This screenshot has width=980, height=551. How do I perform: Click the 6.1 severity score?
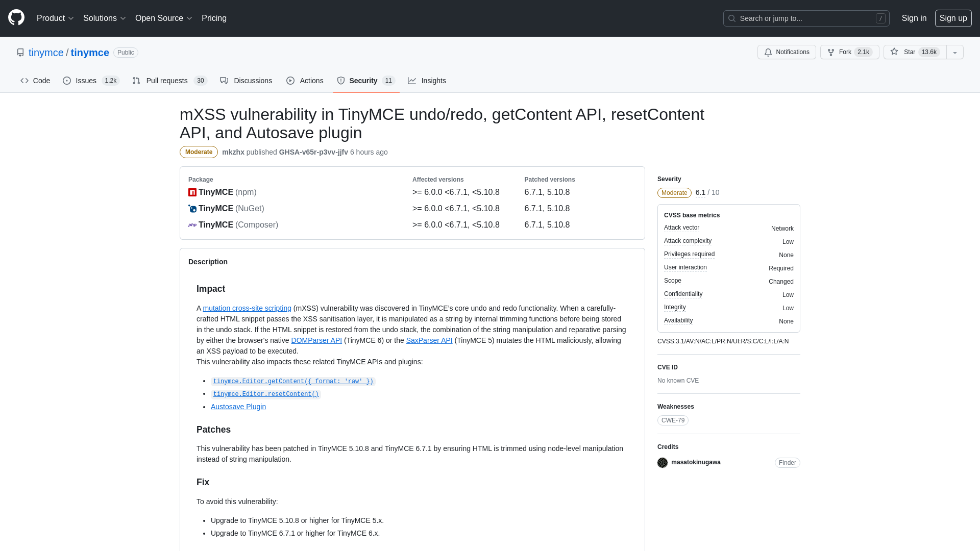pyautogui.click(x=700, y=192)
